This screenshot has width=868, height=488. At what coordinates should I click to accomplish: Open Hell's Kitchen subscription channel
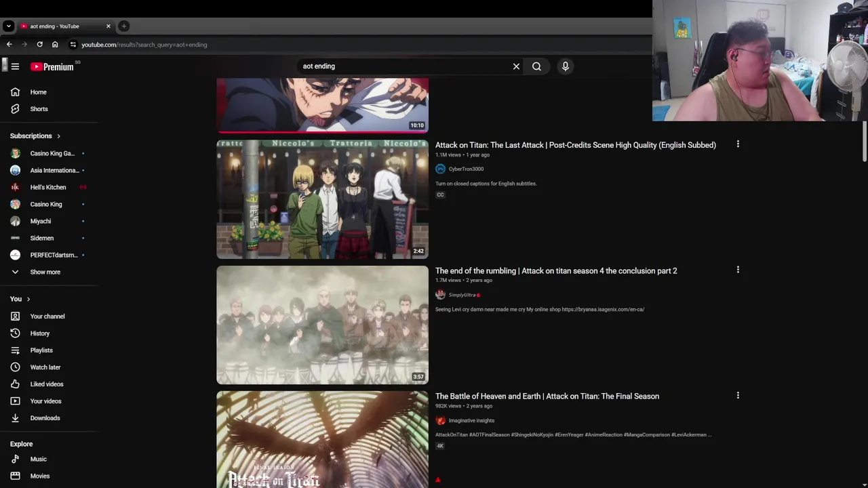coord(49,187)
